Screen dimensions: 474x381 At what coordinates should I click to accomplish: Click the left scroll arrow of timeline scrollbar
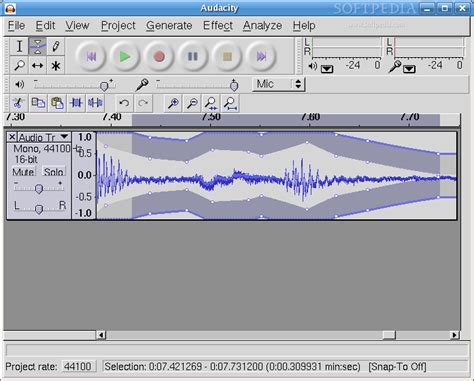(101, 335)
